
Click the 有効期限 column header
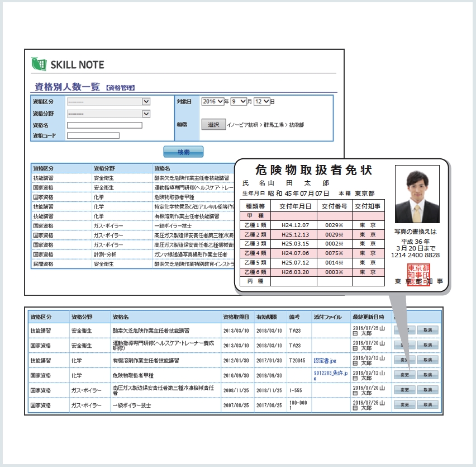(267, 317)
